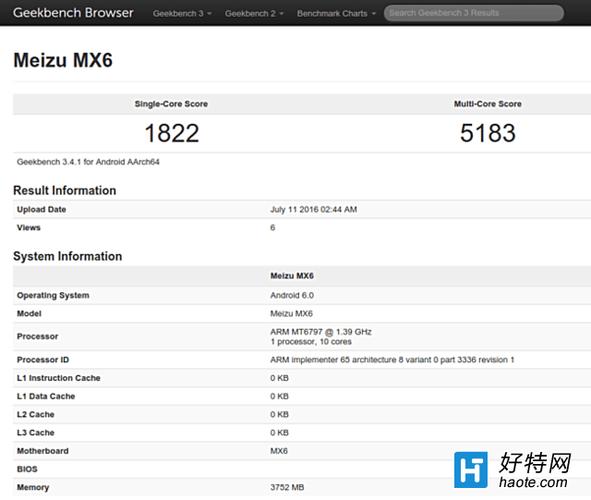This screenshot has width=591, height=500.
Task: Select the Motherboard value MX6
Action: coord(279,451)
